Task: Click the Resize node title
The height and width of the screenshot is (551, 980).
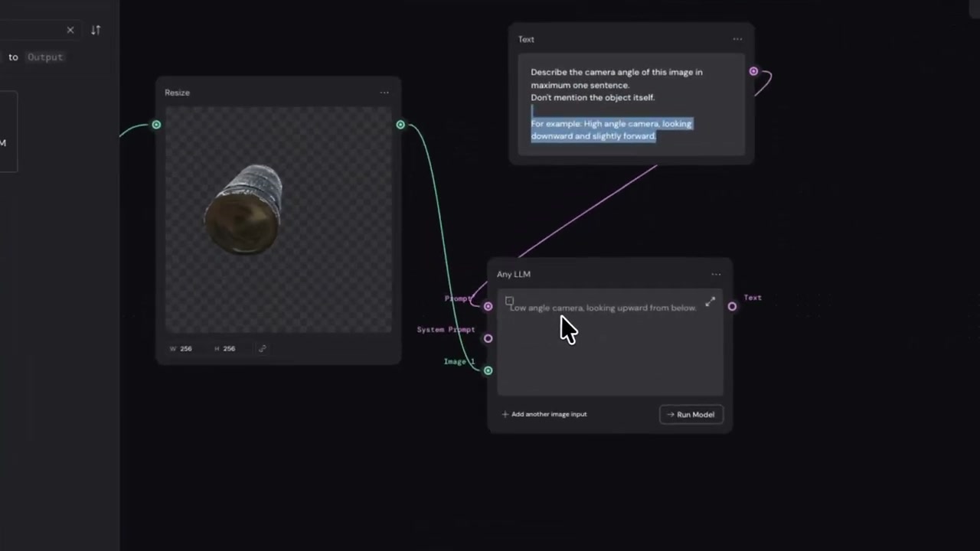Action: click(177, 93)
